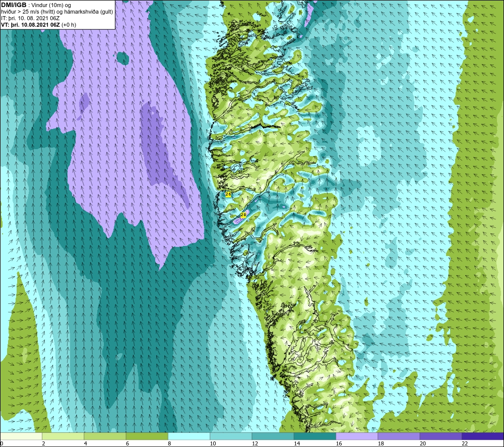Click the 'IT: þri. 10. 08. 2021 06Z' line
504x447 pixels.
(x=30, y=18)
